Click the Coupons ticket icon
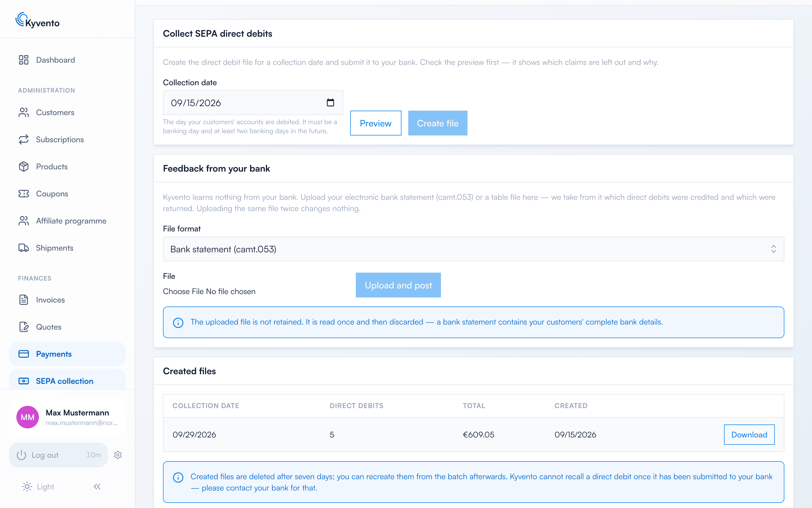Viewport: 812px width, 508px height. pyautogui.click(x=23, y=194)
